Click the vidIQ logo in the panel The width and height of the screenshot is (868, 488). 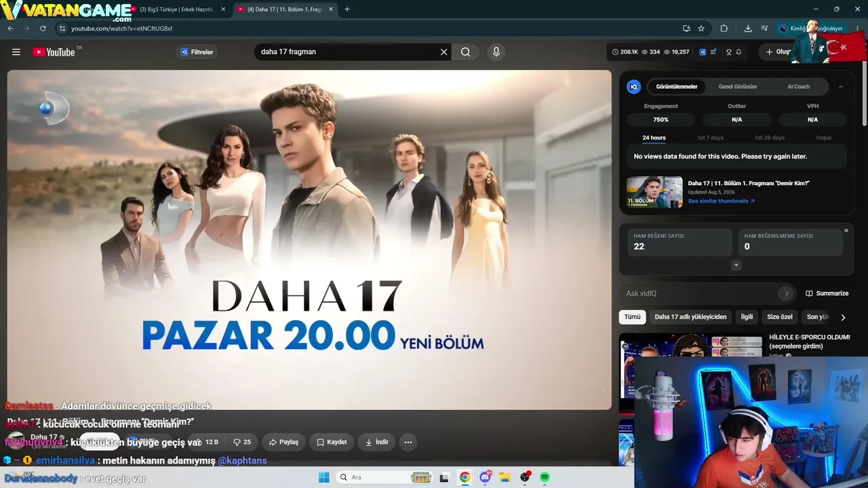(x=633, y=87)
